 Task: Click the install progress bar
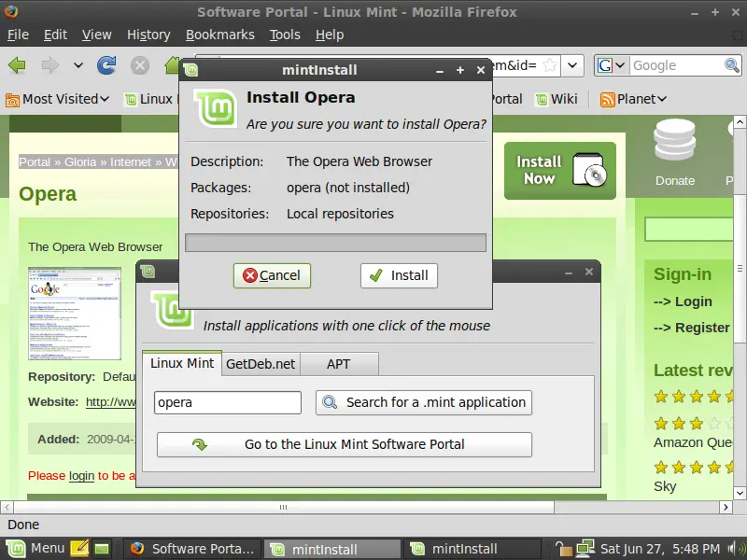(335, 243)
